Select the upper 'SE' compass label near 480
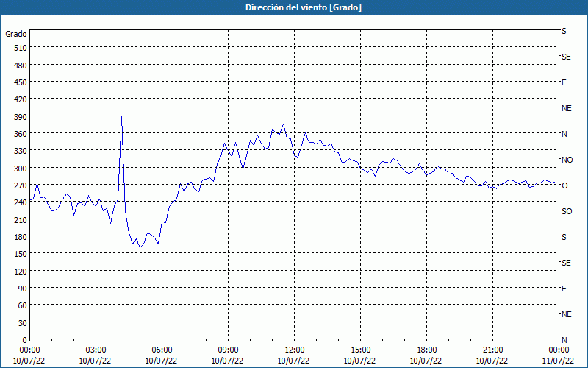 (x=566, y=57)
